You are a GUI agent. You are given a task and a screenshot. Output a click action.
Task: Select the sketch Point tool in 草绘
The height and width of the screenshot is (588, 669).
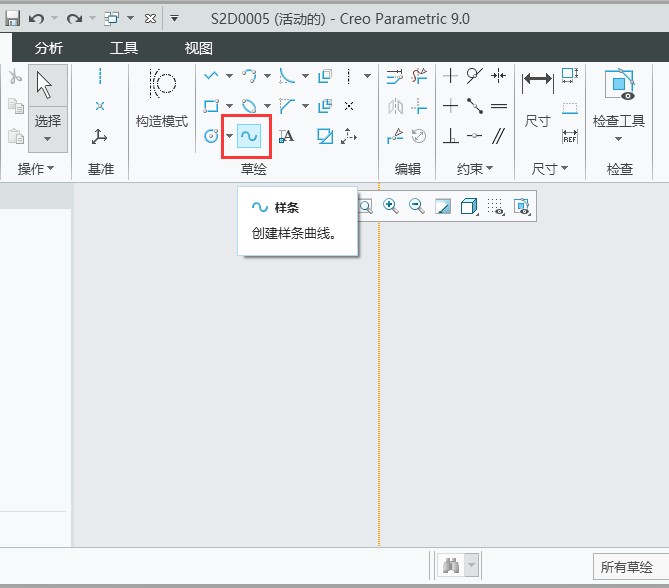pyautogui.click(x=349, y=106)
